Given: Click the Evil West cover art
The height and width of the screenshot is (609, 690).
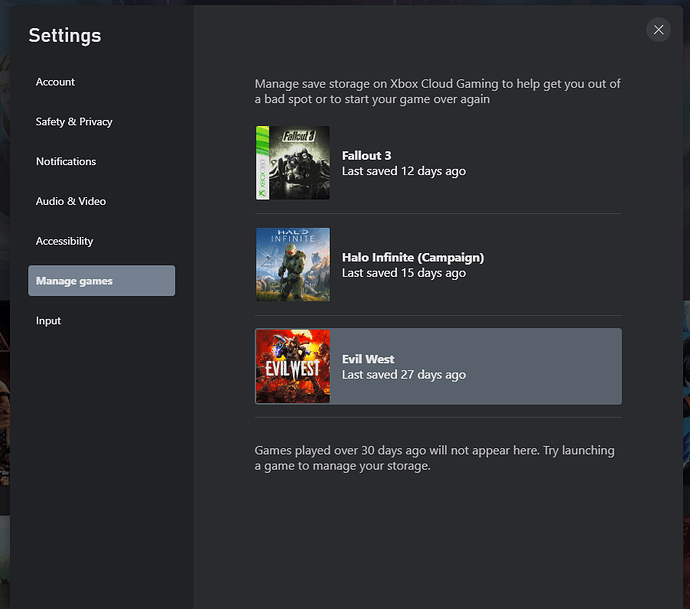Looking at the screenshot, I should point(293,366).
